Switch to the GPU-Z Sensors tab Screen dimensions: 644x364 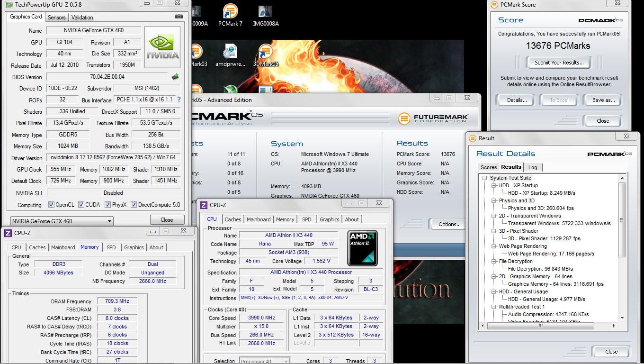click(x=56, y=18)
